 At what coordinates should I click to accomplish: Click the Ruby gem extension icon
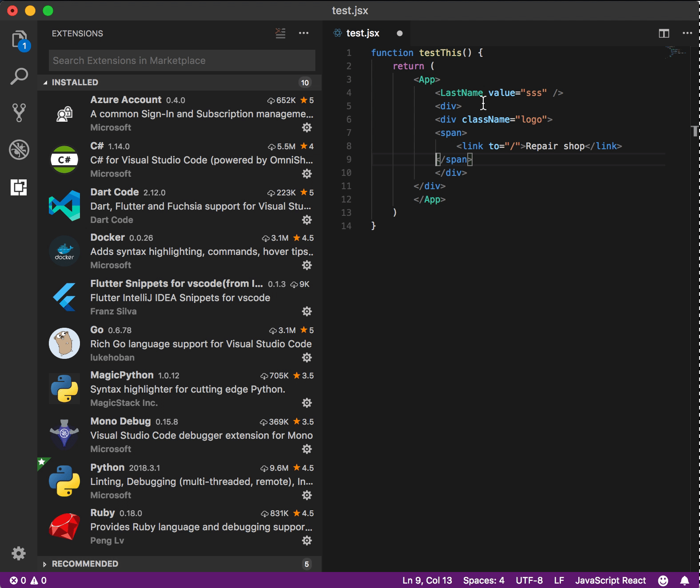[x=64, y=526]
